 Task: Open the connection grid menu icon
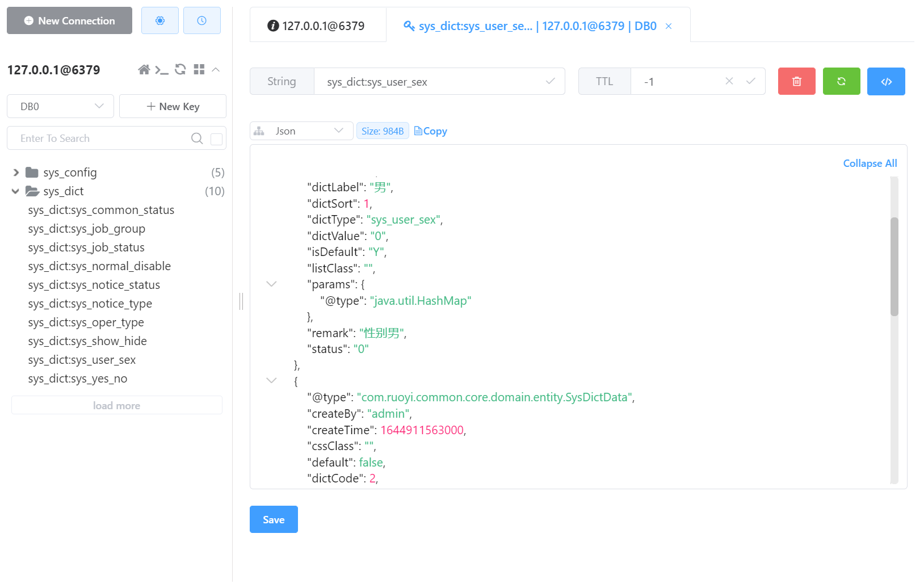point(199,69)
